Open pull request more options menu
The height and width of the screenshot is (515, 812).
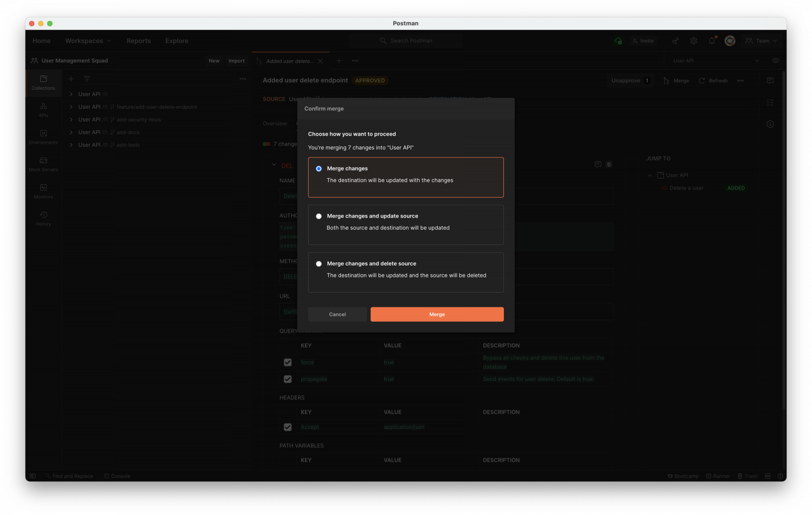[x=740, y=81]
